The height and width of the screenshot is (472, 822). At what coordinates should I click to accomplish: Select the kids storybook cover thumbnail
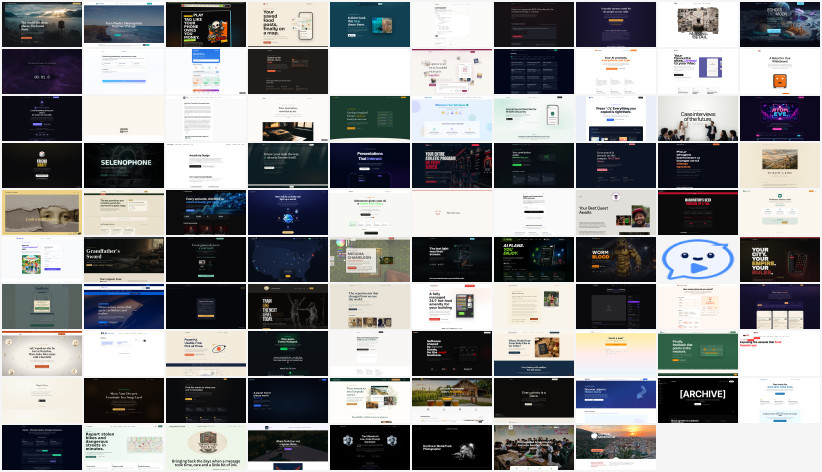point(42,260)
